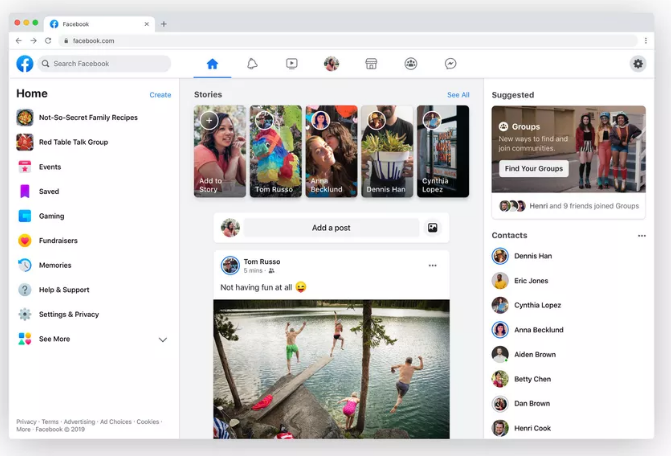Reload the page with refresh icon
The height and width of the screenshot is (456, 671).
48,41
